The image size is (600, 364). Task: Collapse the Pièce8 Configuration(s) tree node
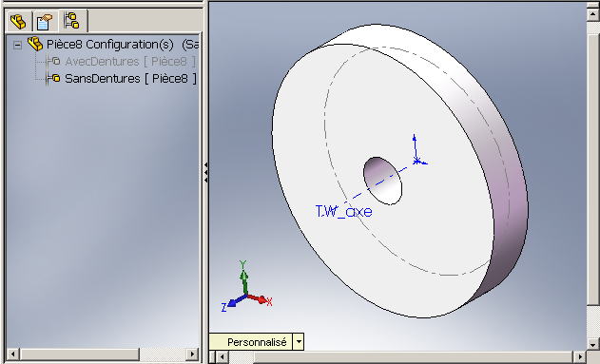pyautogui.click(x=17, y=45)
